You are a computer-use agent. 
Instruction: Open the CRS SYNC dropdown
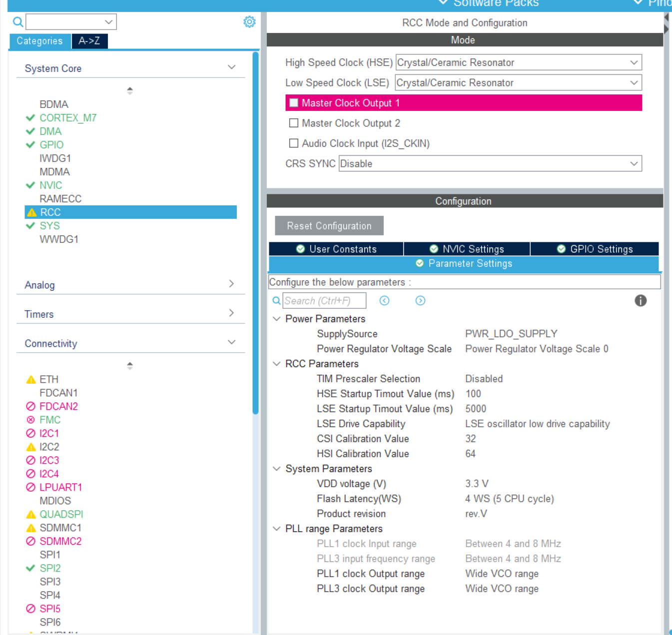click(x=634, y=163)
